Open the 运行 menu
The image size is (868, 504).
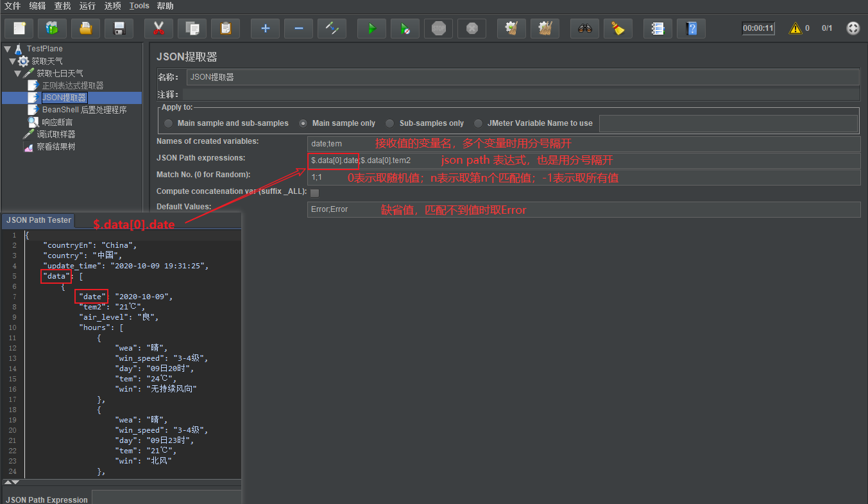[x=87, y=6]
